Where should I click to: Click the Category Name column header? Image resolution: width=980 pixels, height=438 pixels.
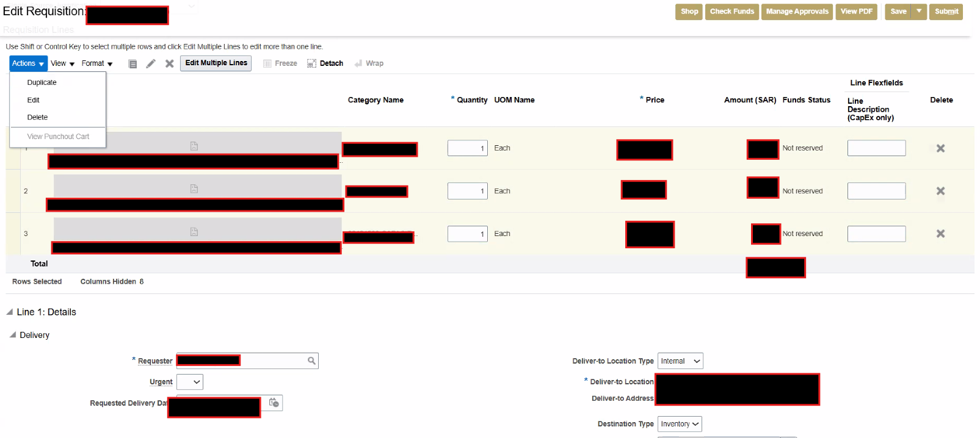376,100
